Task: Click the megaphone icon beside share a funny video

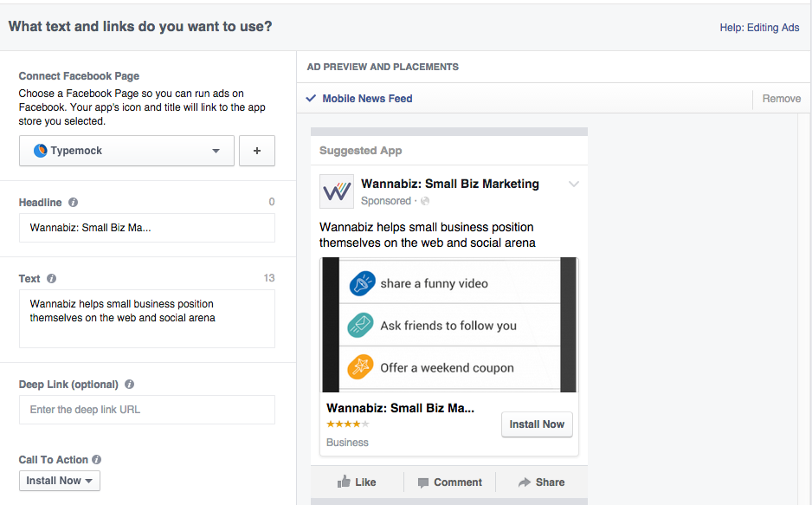Action: pyautogui.click(x=362, y=283)
